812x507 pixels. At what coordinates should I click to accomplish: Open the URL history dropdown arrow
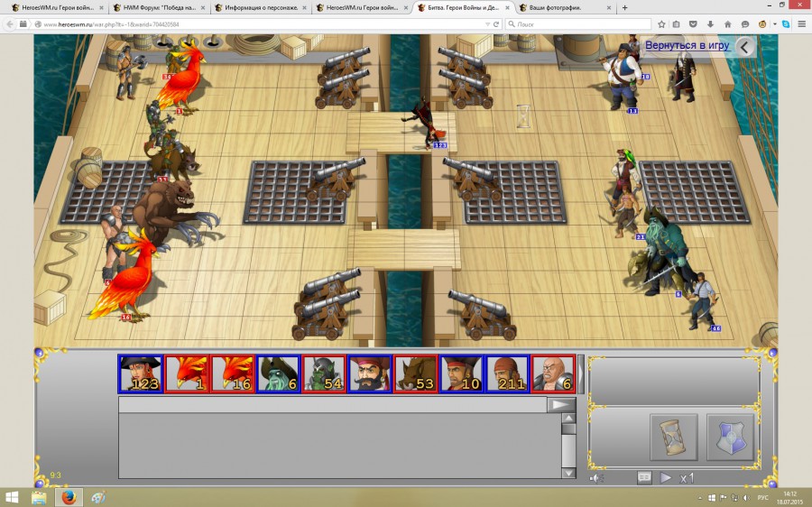487,23
